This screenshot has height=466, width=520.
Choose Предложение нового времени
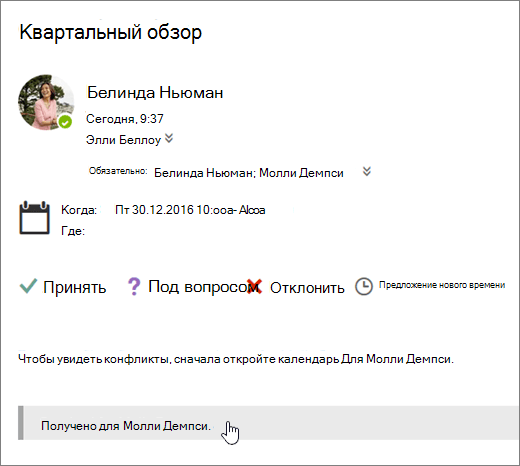click(442, 285)
